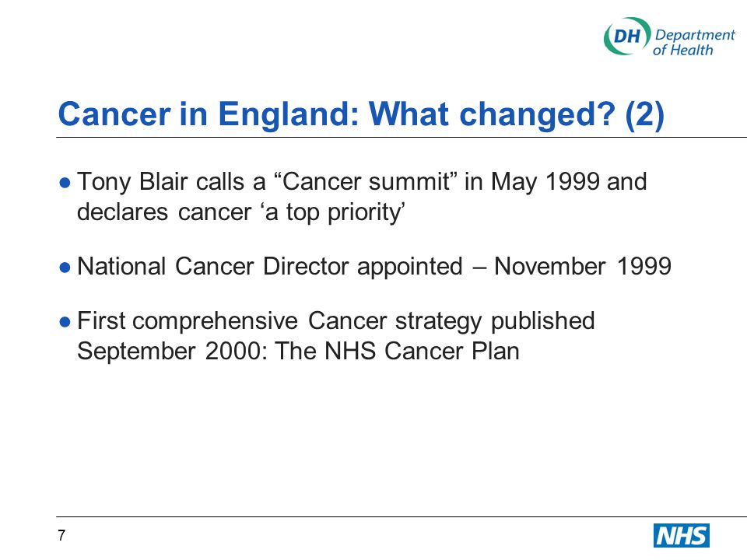
Task: Select the National Cancer Director bullet point
Action: tap(366, 266)
